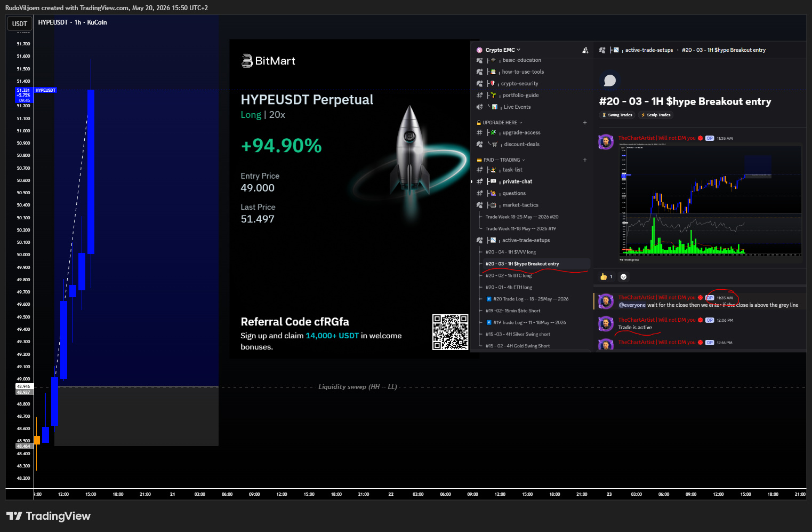Click the forum post speech bubble icon

pos(610,81)
